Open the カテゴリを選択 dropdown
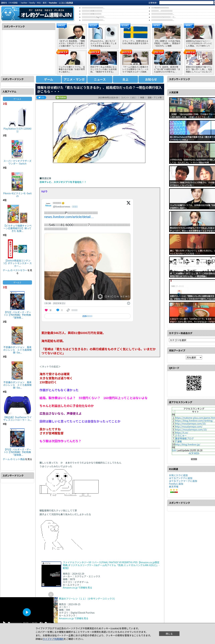The image size is (215, 644). tap(192, 340)
